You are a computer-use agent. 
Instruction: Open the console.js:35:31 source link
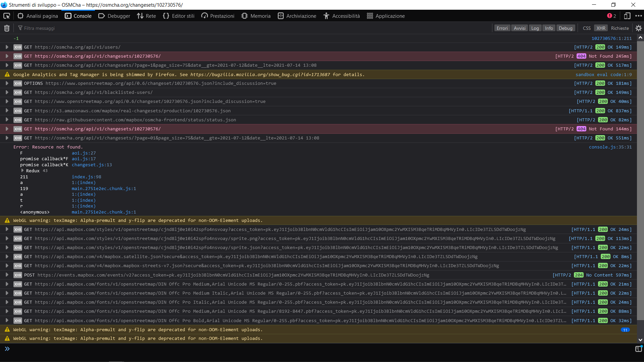[610, 147]
